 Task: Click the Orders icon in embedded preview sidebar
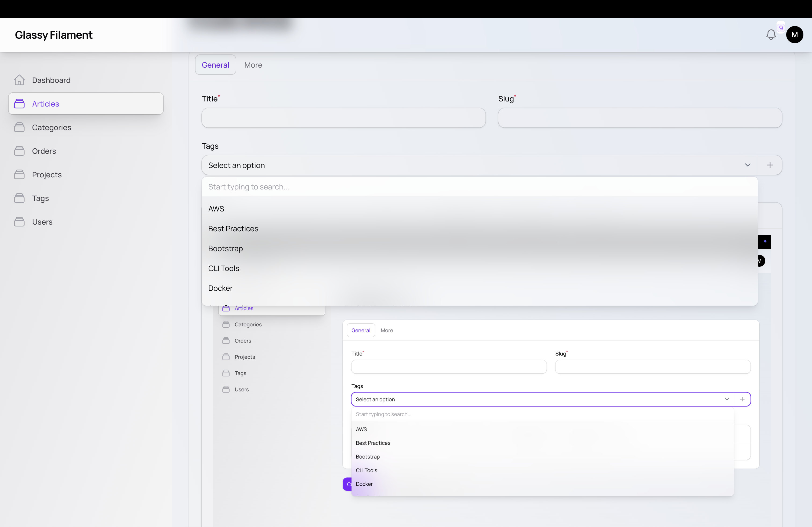[226, 341]
